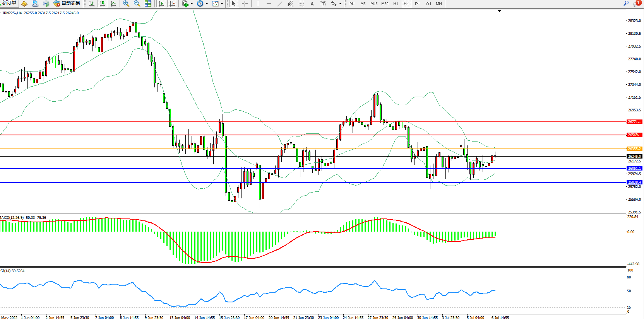644x319 pixels.
Task: Switch chart to candlestick mode
Action: click(103, 4)
